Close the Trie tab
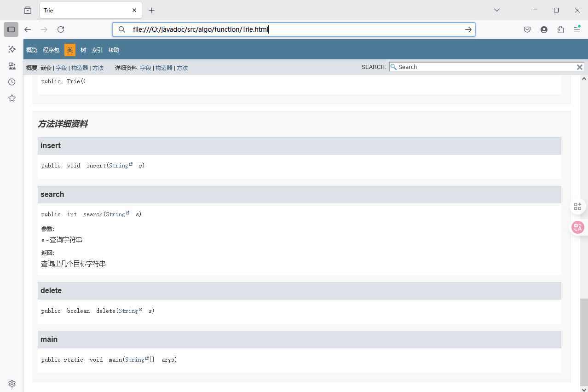The height and width of the screenshot is (392, 588). (x=134, y=10)
